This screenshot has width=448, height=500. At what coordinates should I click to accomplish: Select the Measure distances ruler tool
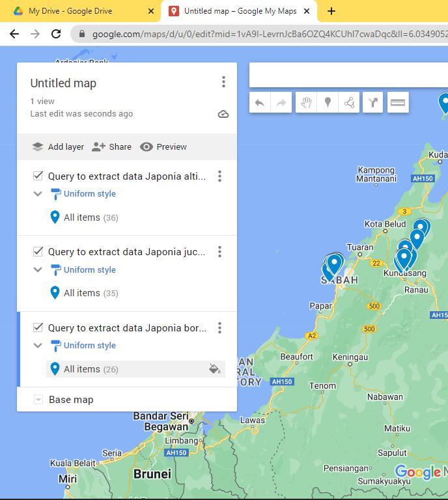tap(398, 102)
